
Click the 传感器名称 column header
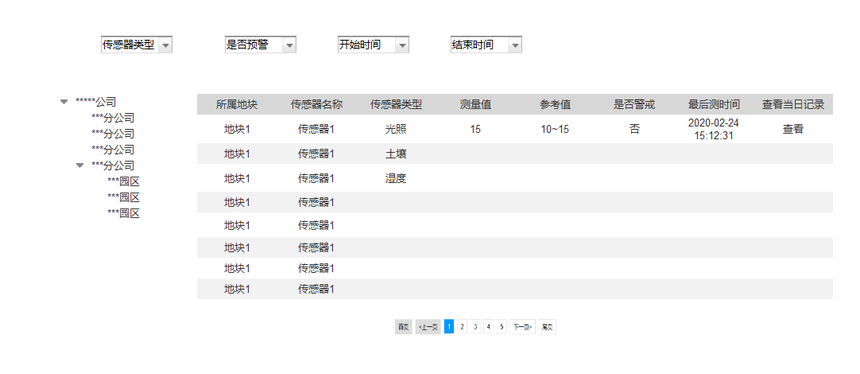point(316,104)
